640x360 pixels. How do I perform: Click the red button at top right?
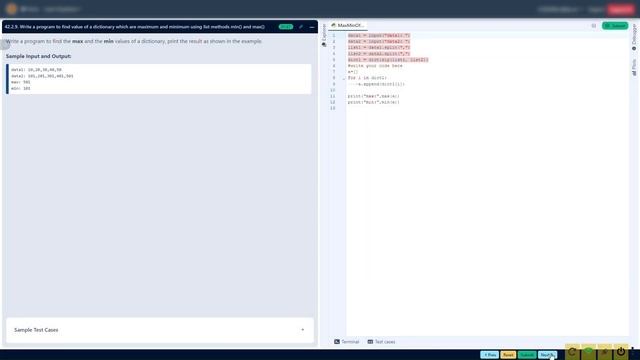click(x=621, y=9)
